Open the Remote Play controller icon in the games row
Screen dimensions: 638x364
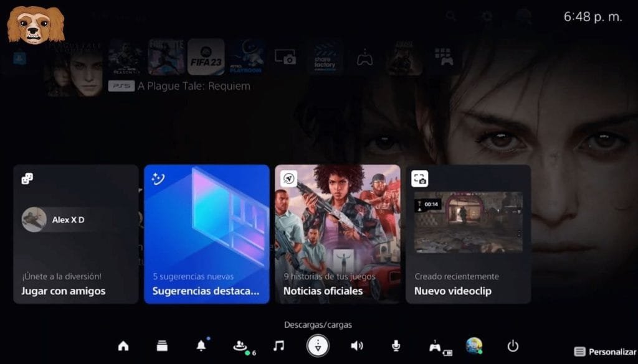[364, 58]
